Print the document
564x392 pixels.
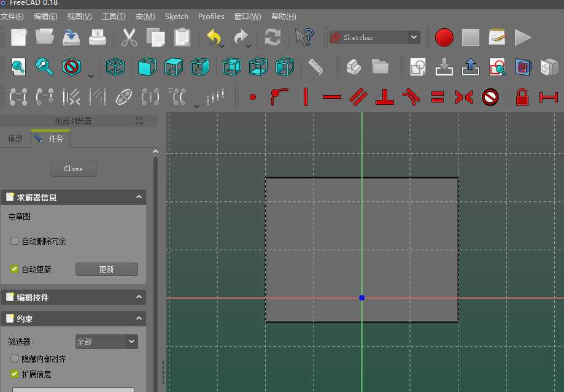(98, 37)
